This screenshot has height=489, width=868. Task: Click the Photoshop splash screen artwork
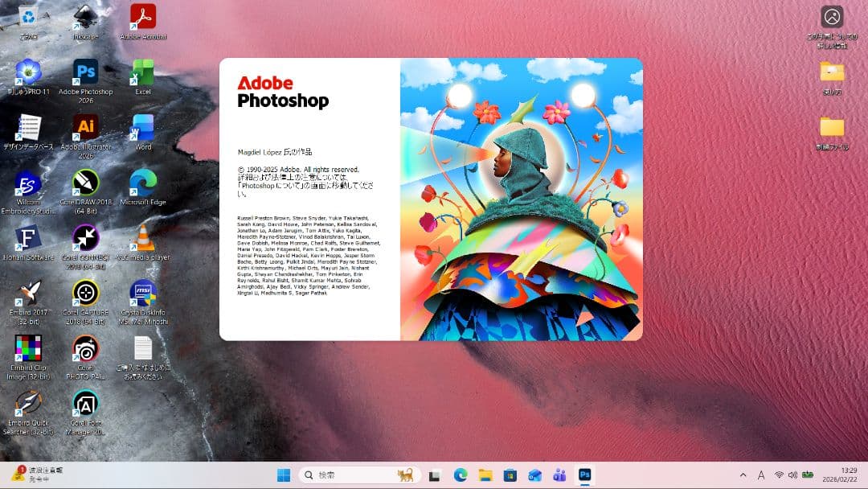(x=521, y=199)
